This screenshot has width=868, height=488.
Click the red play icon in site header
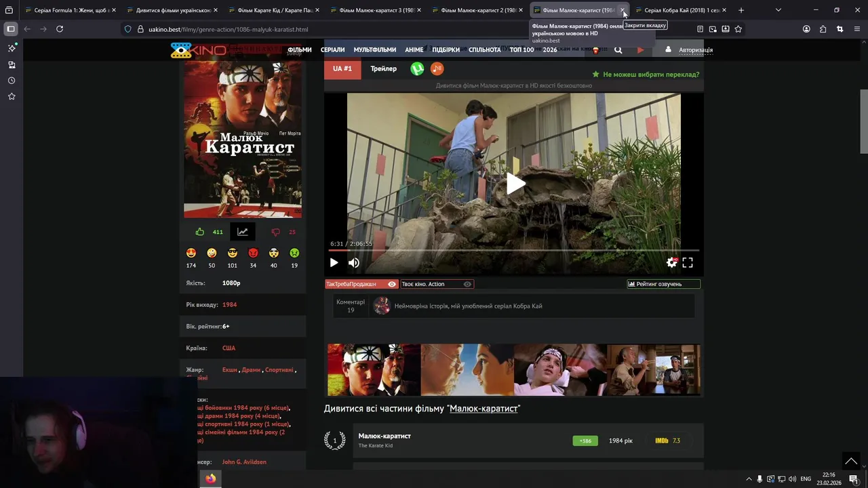(640, 49)
